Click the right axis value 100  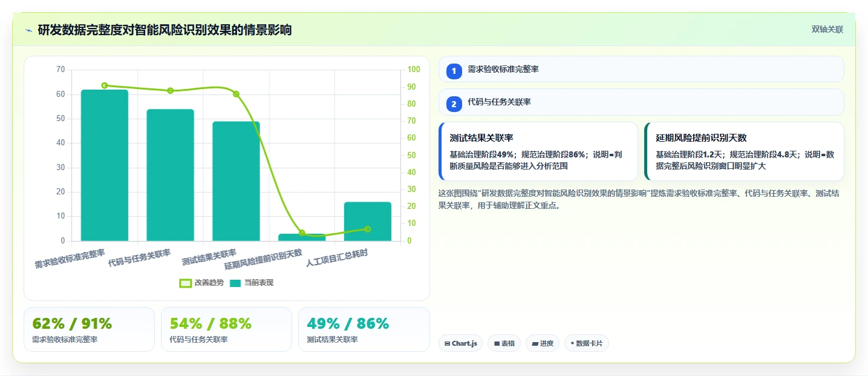(414, 70)
